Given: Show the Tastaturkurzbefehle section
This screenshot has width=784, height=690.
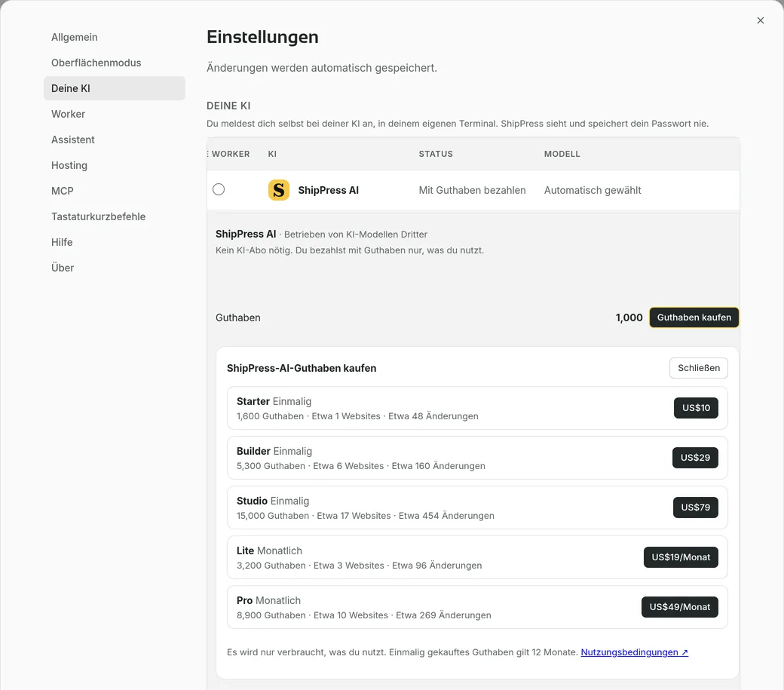Looking at the screenshot, I should pyautogui.click(x=115, y=216).
